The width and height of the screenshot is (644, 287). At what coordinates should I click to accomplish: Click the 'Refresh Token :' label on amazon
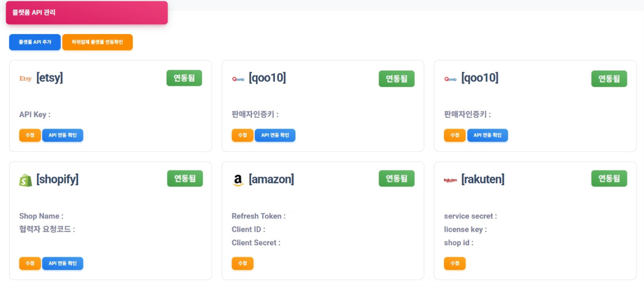point(259,216)
